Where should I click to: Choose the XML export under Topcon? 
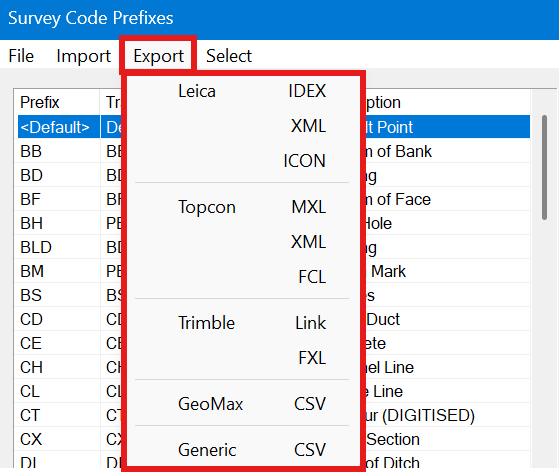pyautogui.click(x=243, y=242)
